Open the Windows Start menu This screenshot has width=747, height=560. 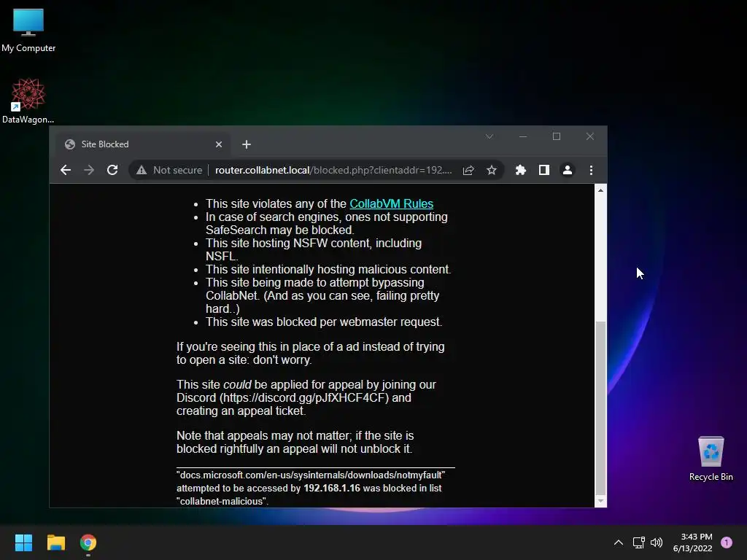coord(23,542)
